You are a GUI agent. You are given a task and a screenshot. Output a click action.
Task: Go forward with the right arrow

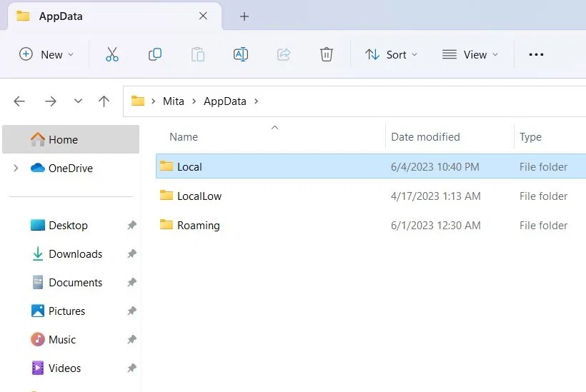[x=51, y=101]
